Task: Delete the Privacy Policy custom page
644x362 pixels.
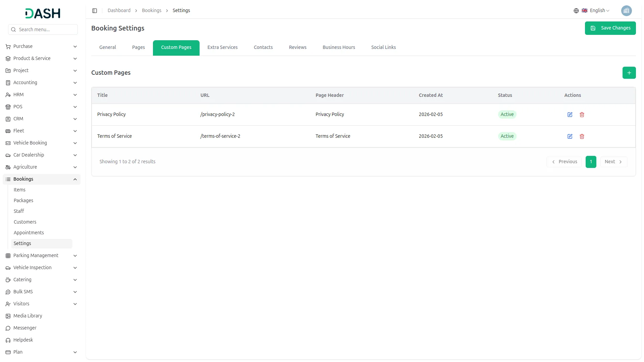Action: [x=582, y=115]
